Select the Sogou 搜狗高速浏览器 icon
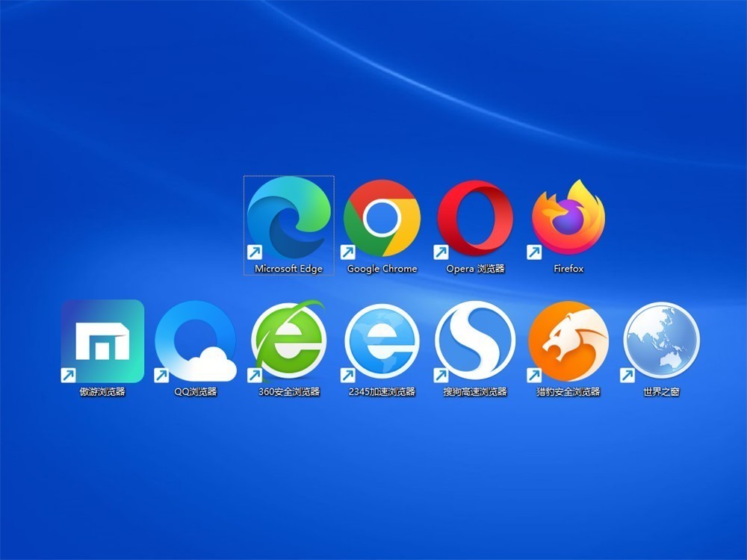 pyautogui.click(x=475, y=341)
